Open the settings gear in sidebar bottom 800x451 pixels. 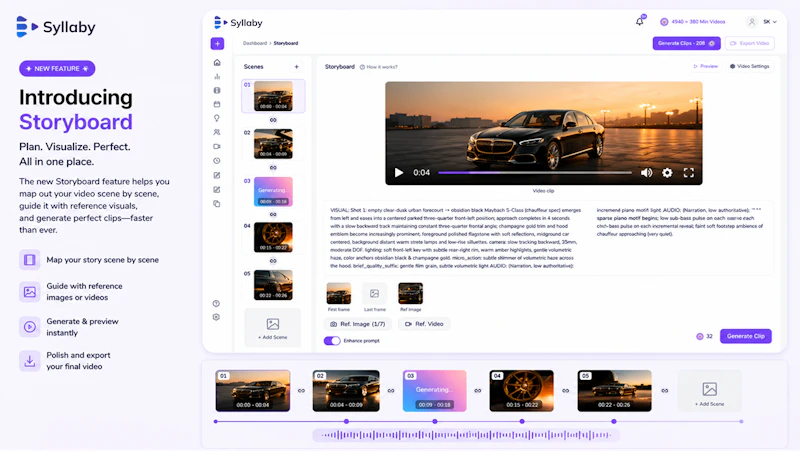tap(216, 317)
